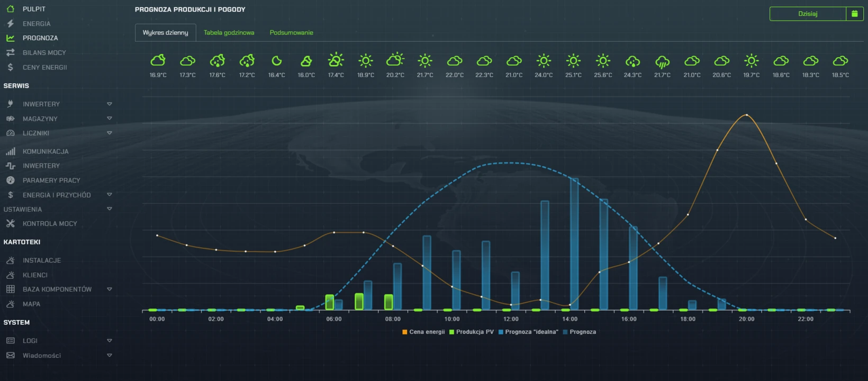Click the rain weather icon at 21.7°C

tap(662, 62)
